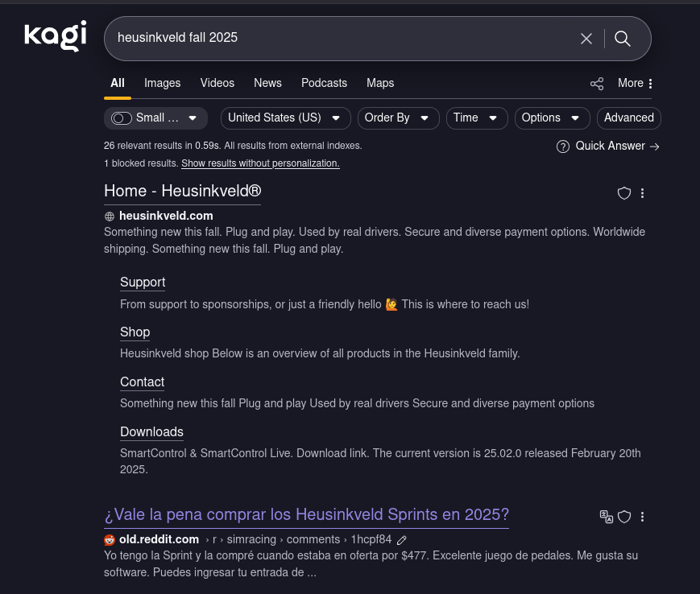The width and height of the screenshot is (700, 594).
Task: Open three-dot menu for Heusinkveld home result
Action: tap(642, 193)
